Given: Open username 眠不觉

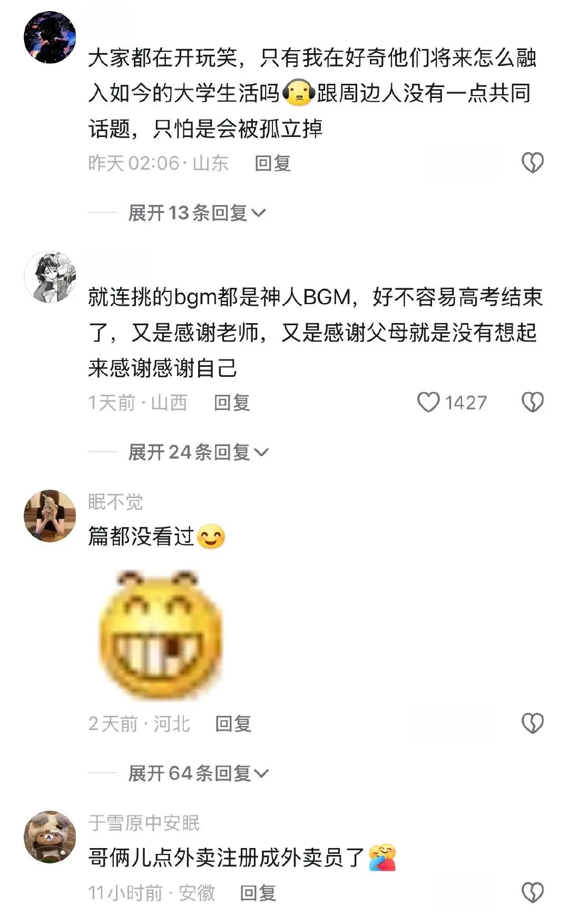Looking at the screenshot, I should [x=115, y=502].
